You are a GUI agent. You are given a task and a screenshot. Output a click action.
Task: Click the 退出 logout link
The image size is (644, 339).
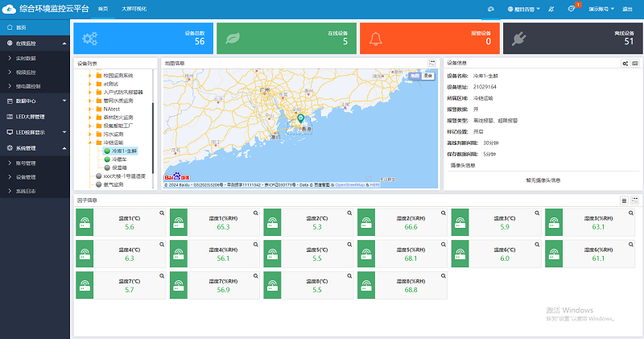[x=627, y=8]
